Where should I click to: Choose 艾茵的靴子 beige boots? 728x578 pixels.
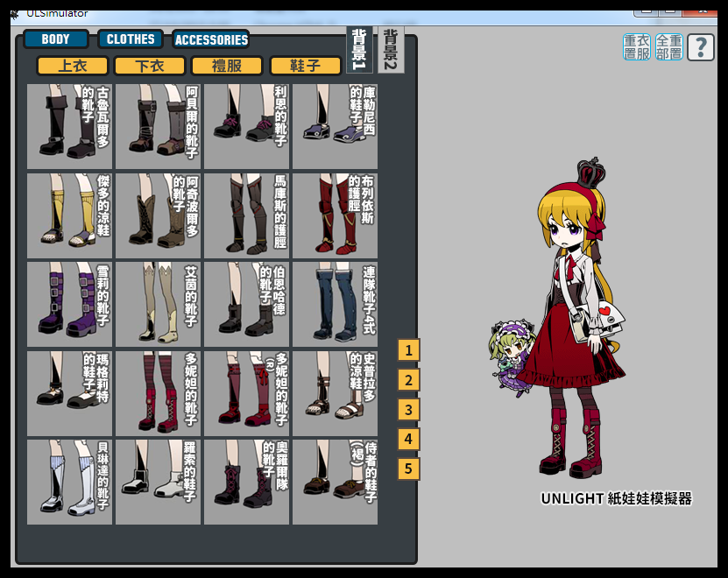(x=159, y=305)
